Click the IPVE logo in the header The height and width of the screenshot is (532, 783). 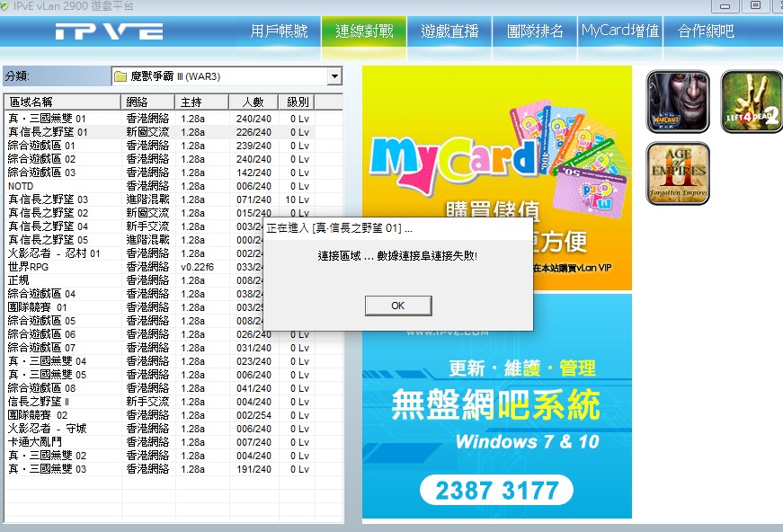[x=109, y=31]
